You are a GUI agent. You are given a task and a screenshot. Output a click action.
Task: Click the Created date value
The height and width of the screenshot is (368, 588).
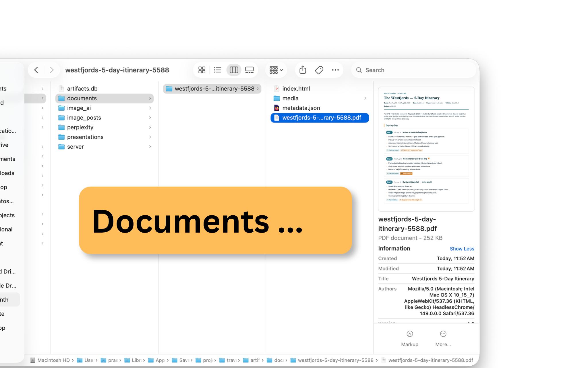tap(455, 258)
